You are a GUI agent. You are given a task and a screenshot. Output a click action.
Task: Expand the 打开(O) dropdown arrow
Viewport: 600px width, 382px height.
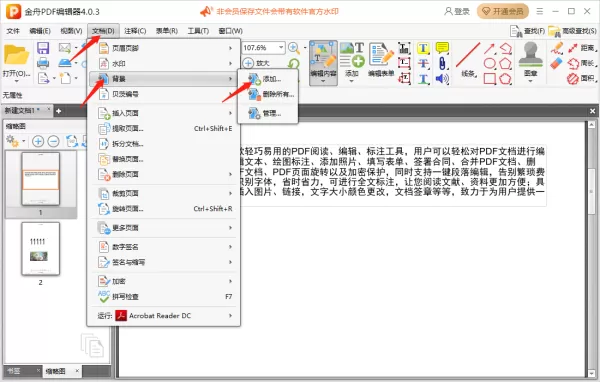point(16,81)
